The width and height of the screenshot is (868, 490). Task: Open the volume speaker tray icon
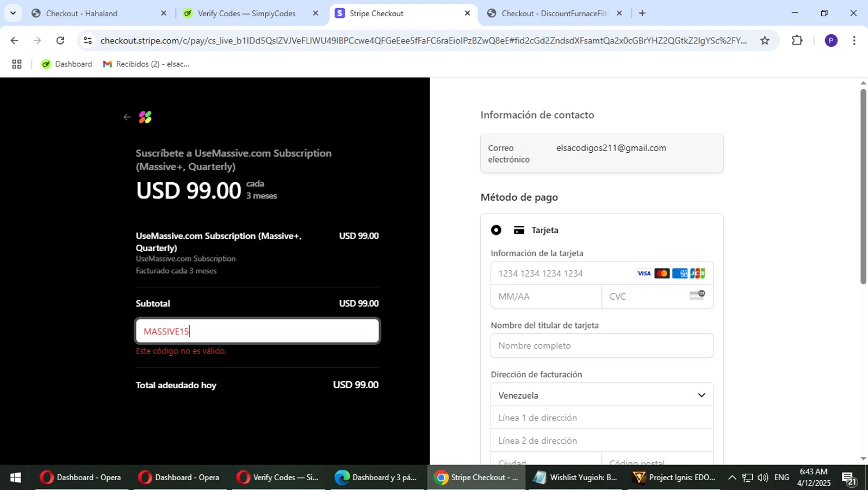pos(763,477)
